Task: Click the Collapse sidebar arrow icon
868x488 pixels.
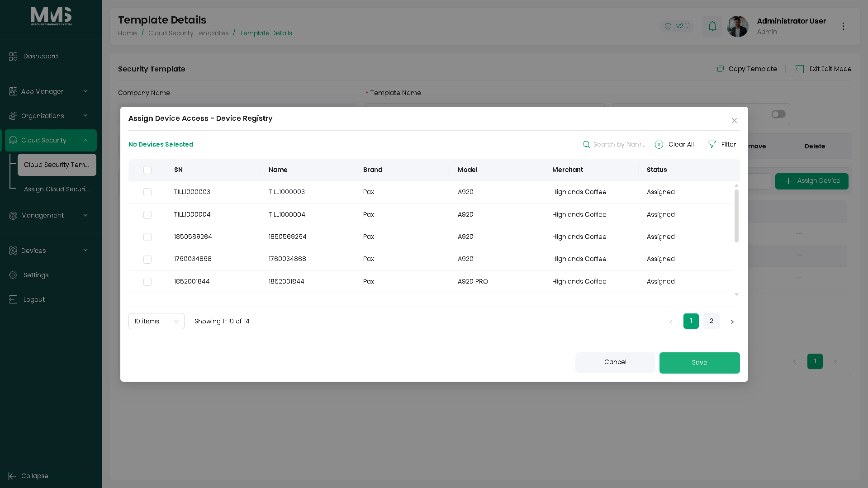Action: click(x=12, y=476)
